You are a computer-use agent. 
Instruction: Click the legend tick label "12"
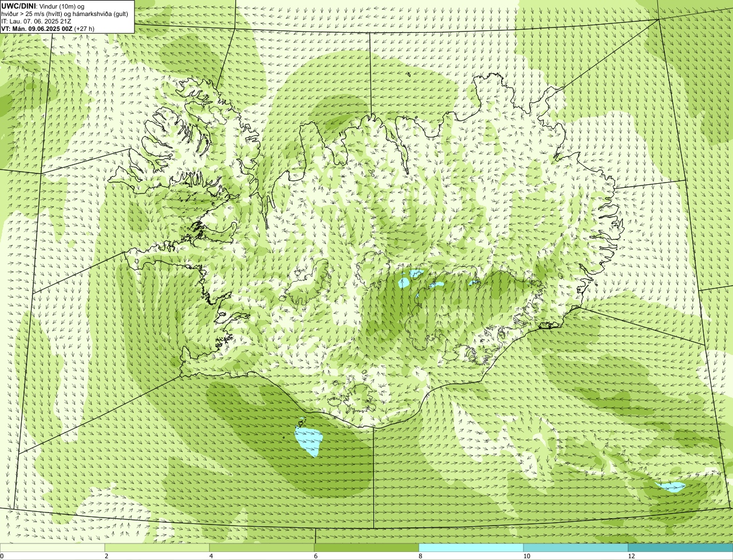click(x=630, y=556)
